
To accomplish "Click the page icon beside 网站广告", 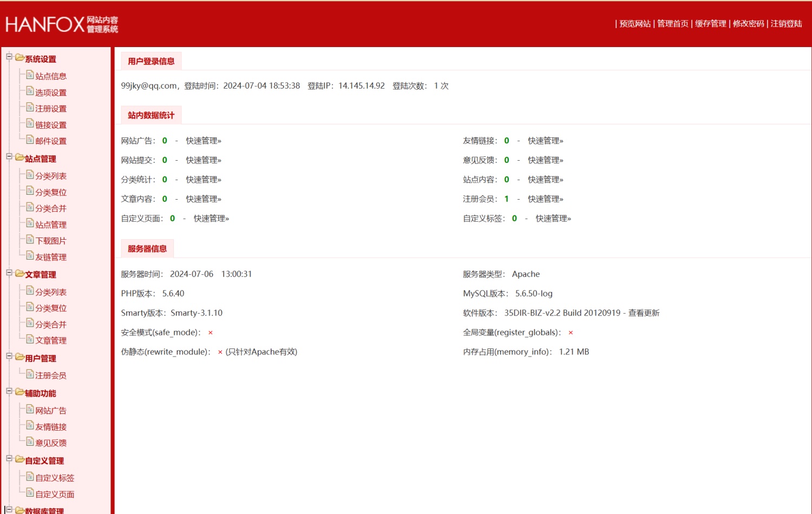I will click(x=30, y=409).
